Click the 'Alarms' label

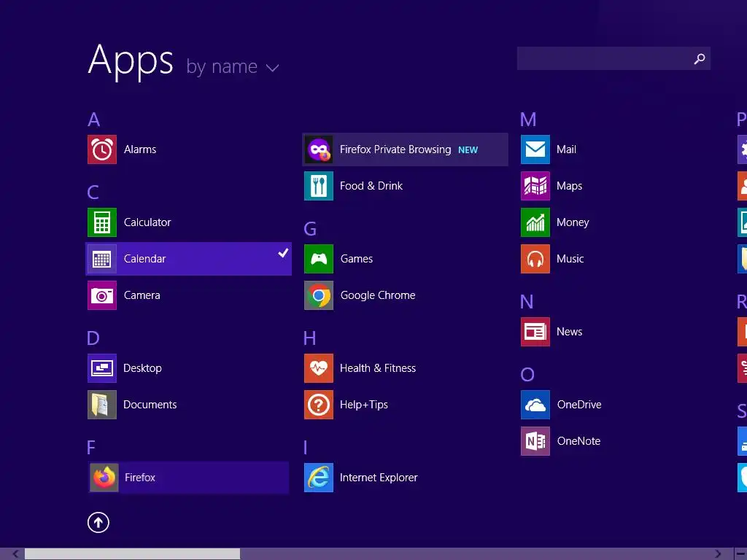coord(140,149)
